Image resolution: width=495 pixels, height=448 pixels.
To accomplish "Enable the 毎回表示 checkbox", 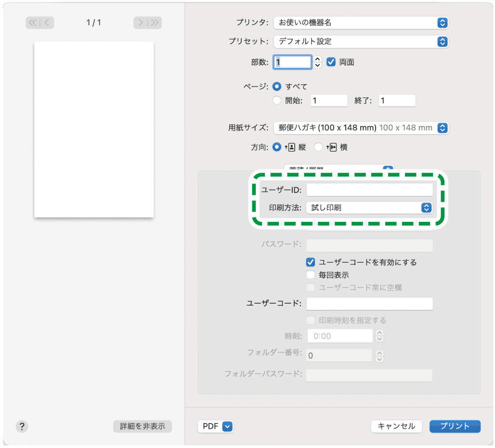I will click(311, 275).
